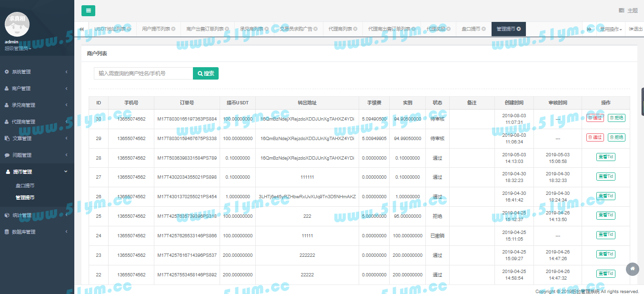Viewport: 644px width, 294px height.
Task: Click the 拒绝 status cell in row 25
Action: 437,216
